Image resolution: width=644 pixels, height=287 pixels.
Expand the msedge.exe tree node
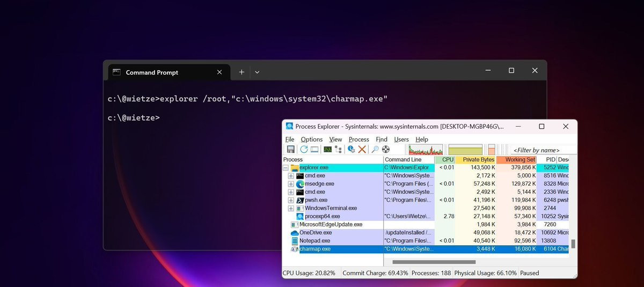pyautogui.click(x=291, y=184)
